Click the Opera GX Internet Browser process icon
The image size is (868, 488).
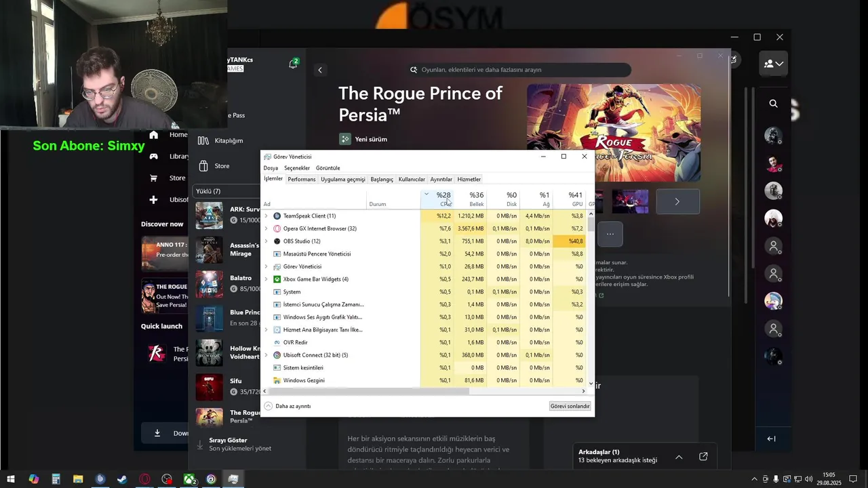277,228
